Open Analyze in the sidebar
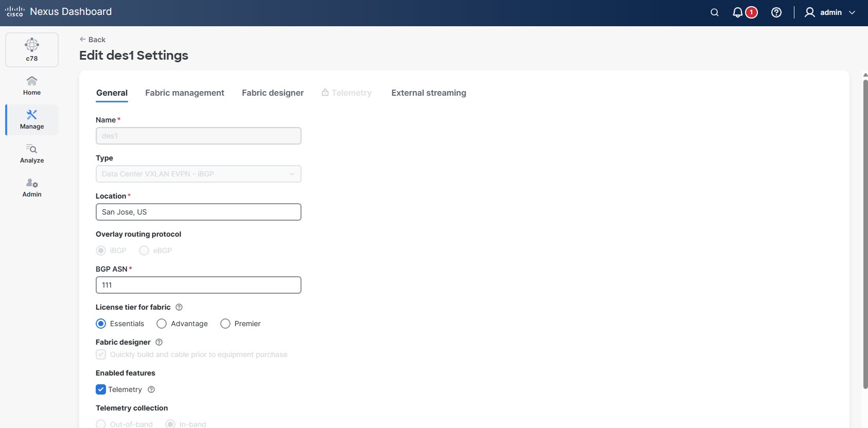 (x=32, y=154)
